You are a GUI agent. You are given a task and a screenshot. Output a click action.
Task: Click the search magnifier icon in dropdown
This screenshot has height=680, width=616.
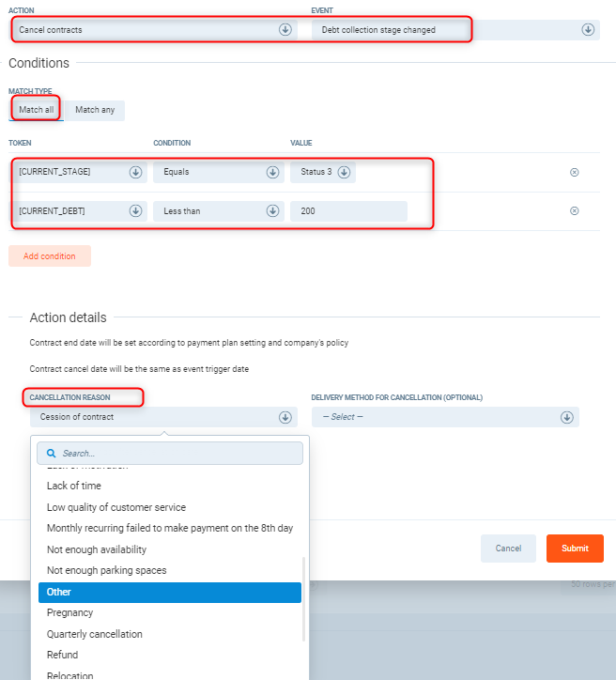coord(53,454)
